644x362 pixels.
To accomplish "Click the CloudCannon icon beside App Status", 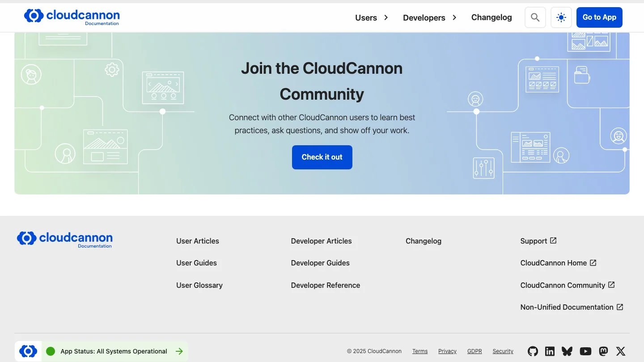I will tap(28, 351).
